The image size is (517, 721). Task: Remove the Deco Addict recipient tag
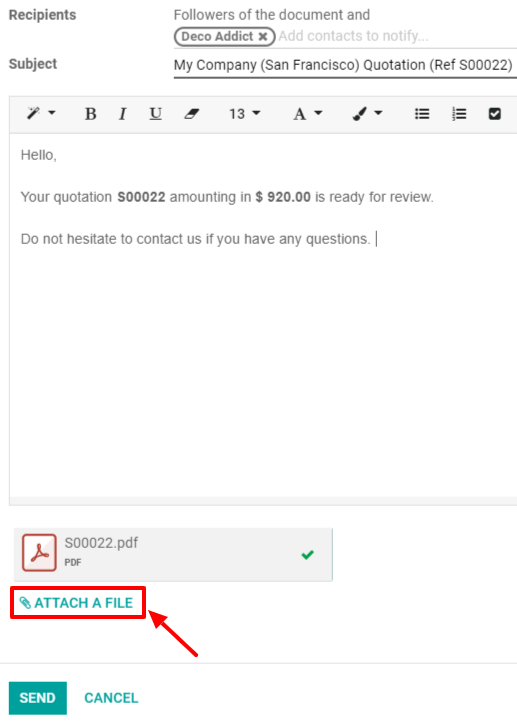tap(263, 36)
